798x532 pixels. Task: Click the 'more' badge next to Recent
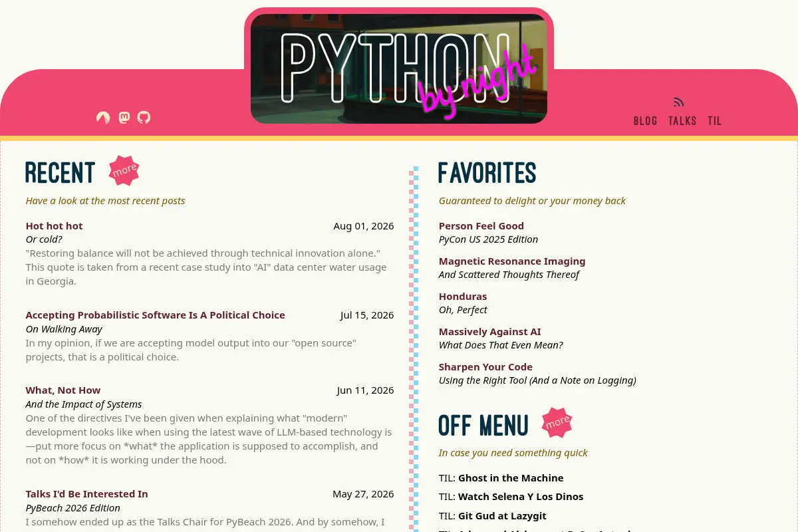(124, 171)
